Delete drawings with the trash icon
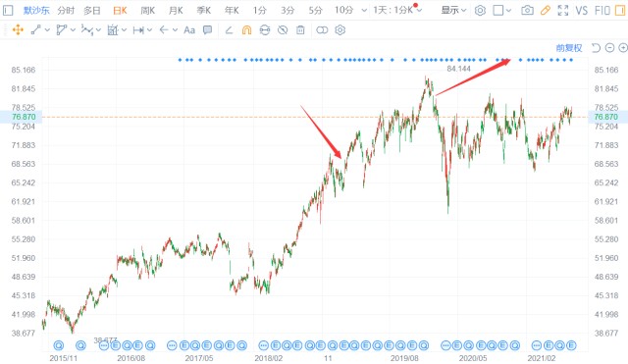 click(300, 30)
